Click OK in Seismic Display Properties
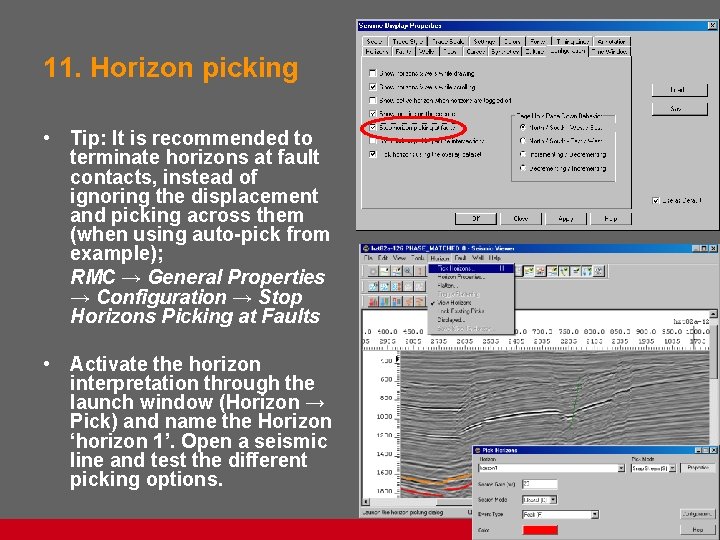Image resolution: width=720 pixels, height=540 pixels. coord(476,219)
